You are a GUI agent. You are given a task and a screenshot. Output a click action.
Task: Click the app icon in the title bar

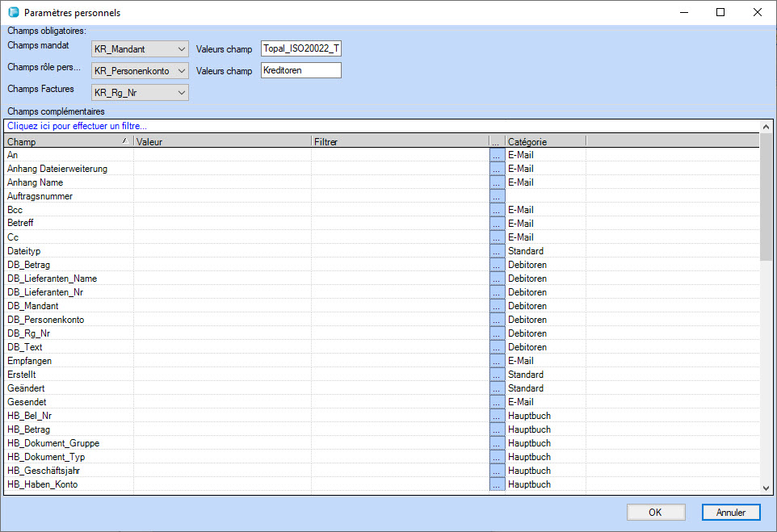click(13, 12)
